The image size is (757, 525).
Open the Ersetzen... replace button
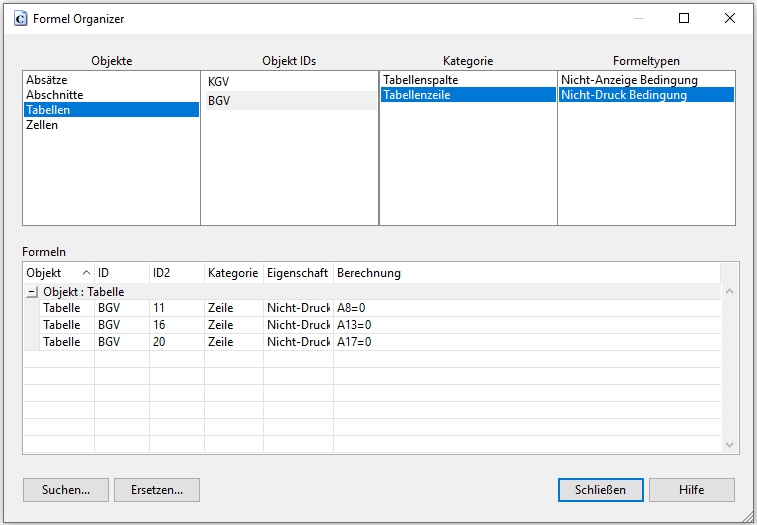pyautogui.click(x=157, y=490)
